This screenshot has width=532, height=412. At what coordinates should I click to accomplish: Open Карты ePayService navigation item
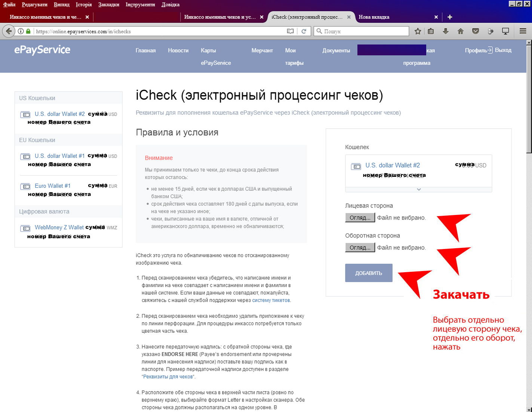coord(216,56)
